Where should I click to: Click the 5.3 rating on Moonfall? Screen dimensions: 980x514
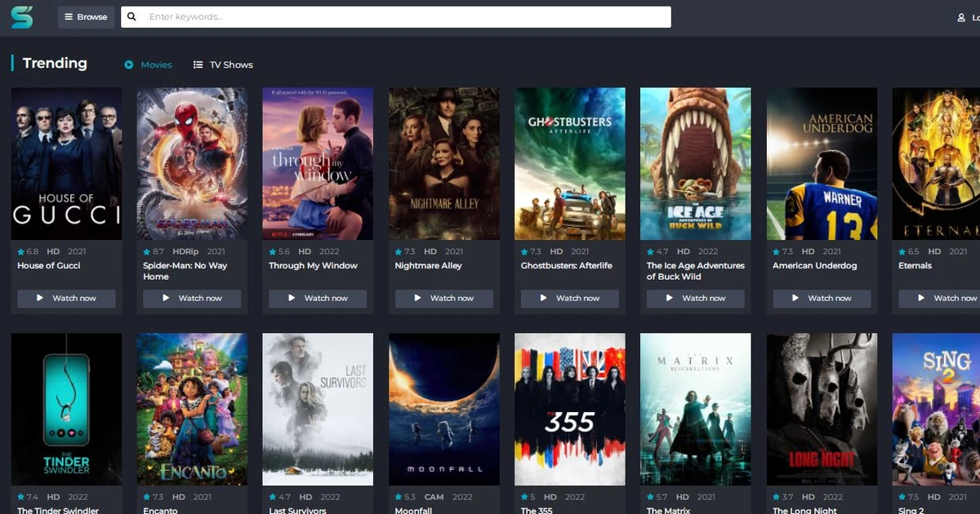pyautogui.click(x=406, y=497)
